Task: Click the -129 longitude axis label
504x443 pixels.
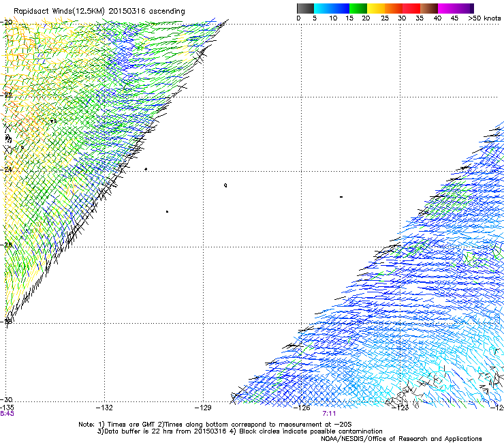Action: 203,408
